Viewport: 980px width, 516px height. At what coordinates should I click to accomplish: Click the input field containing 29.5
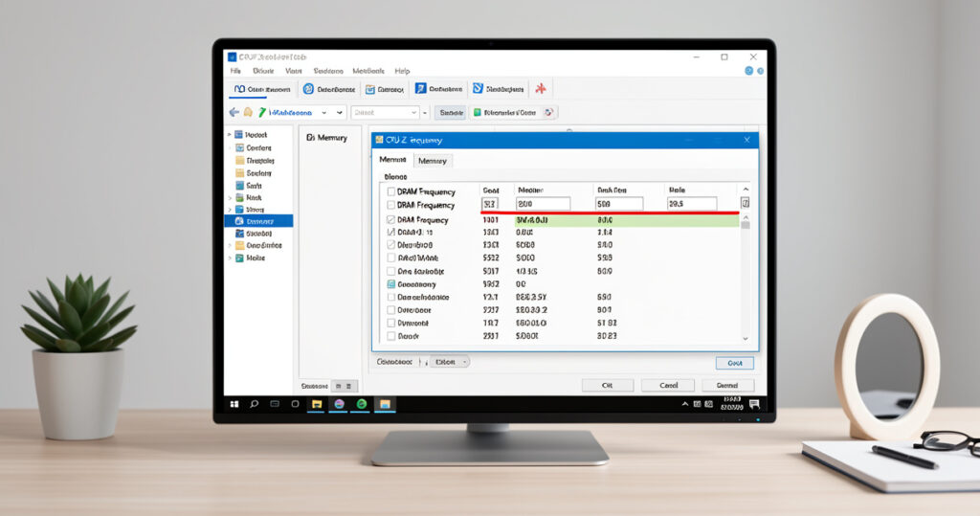[692, 204]
